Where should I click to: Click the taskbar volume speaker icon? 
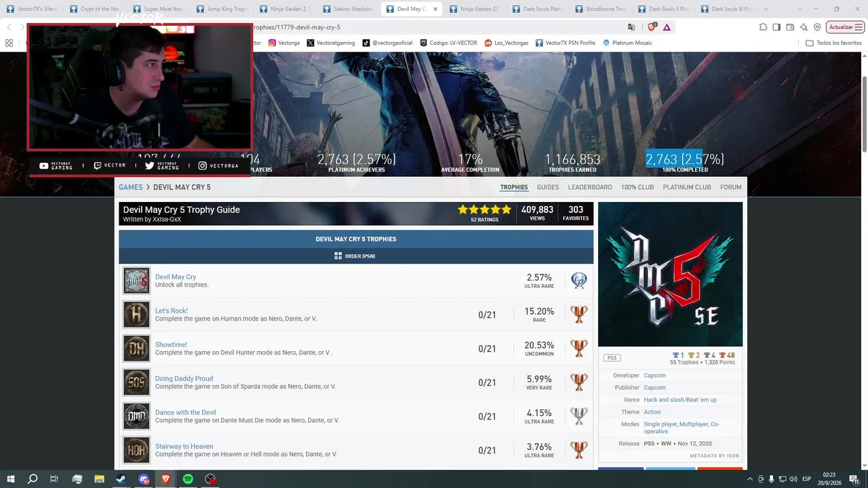pyautogui.click(x=793, y=479)
